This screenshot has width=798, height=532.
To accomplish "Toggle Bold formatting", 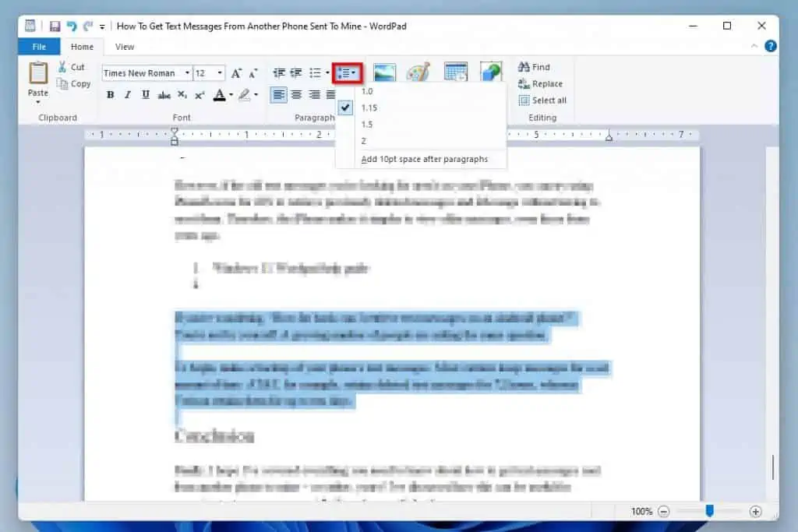I will pos(110,94).
